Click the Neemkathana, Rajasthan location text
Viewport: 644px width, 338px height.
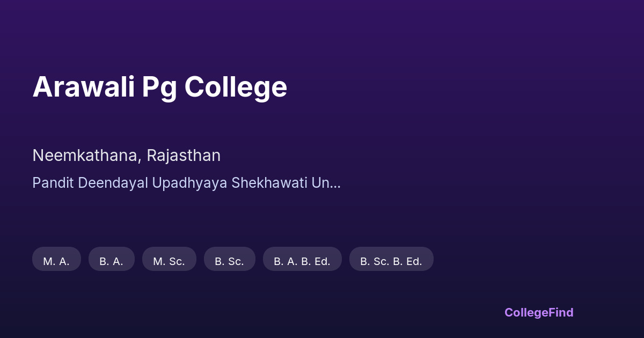[x=126, y=156]
